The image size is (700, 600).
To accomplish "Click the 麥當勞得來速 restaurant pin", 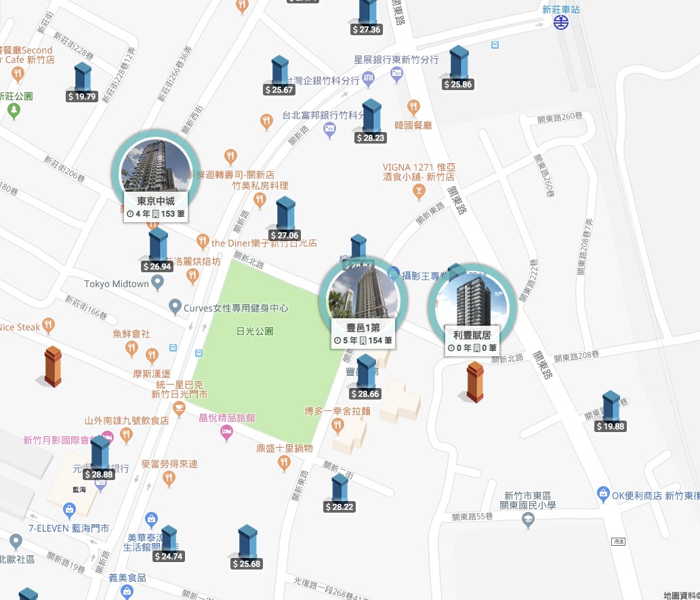I will (169, 479).
